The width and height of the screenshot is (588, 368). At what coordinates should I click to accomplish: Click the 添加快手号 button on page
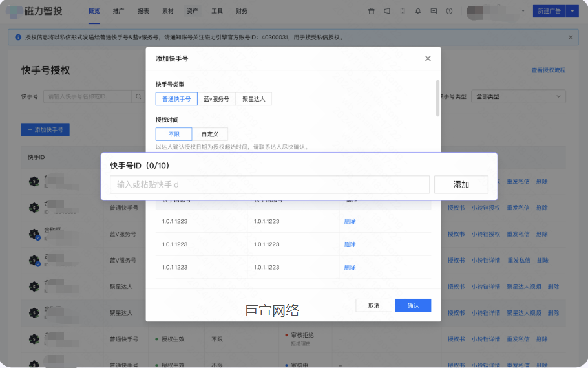tap(45, 129)
